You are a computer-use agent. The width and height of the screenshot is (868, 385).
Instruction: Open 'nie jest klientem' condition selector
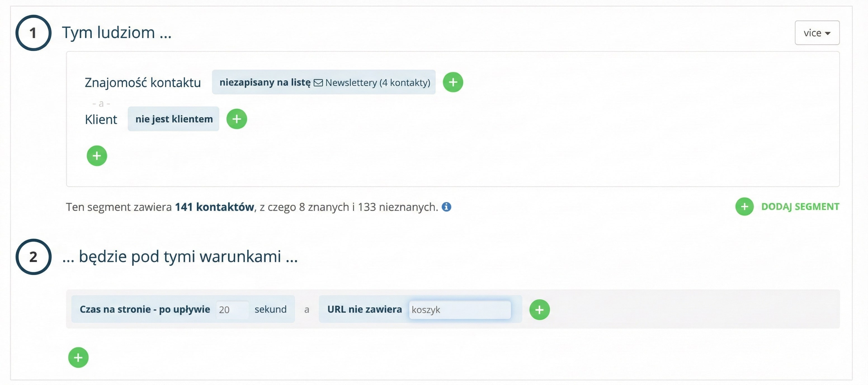(174, 119)
